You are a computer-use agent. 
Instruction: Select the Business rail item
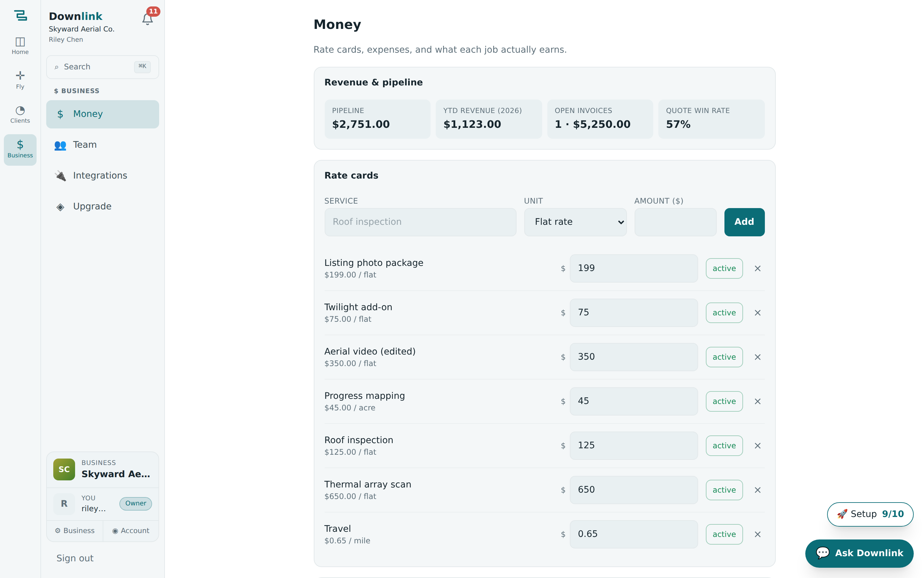(20, 149)
